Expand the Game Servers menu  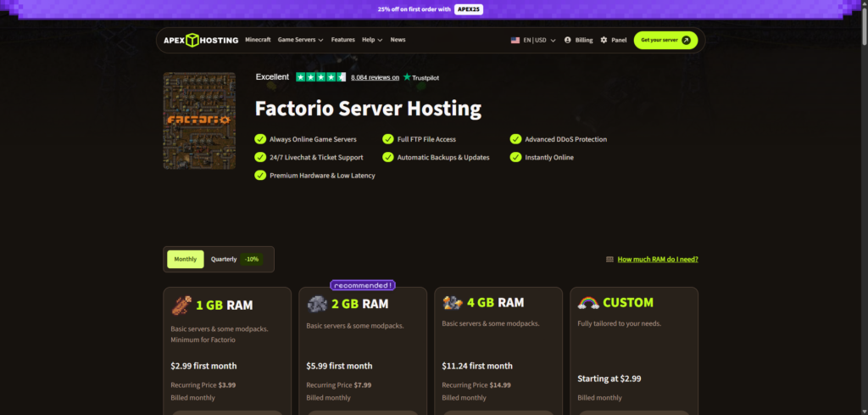[x=301, y=40]
